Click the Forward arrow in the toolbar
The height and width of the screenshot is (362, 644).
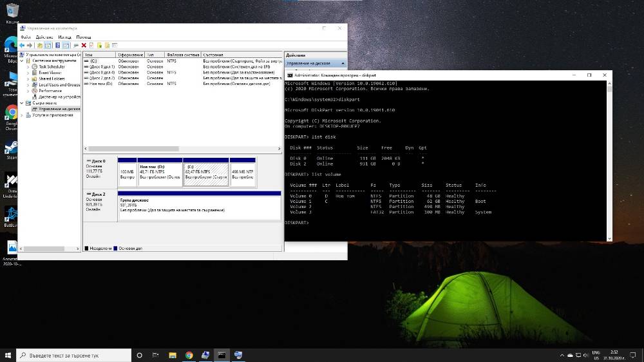point(30,46)
